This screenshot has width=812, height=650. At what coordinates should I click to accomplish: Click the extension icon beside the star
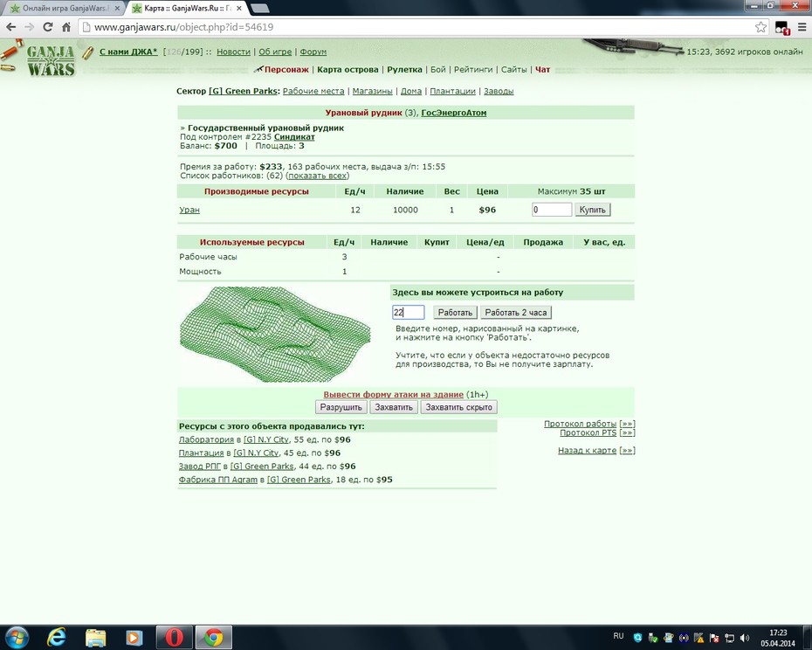tap(781, 27)
